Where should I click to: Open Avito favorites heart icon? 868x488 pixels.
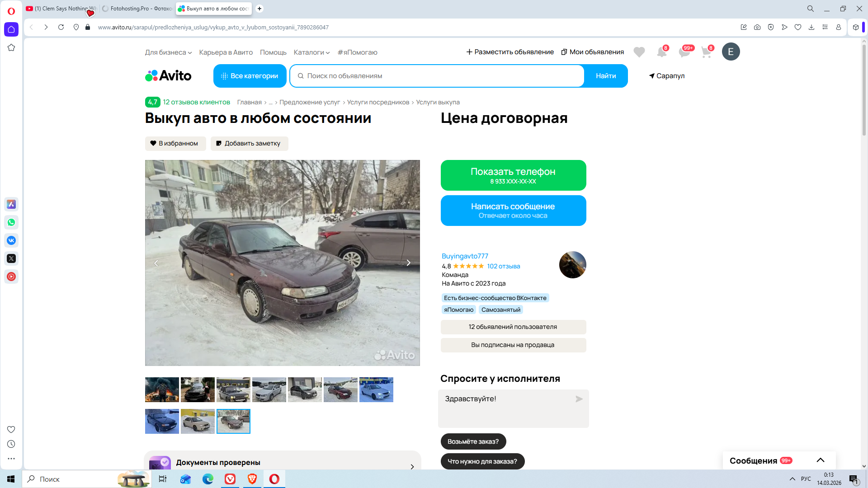[639, 52]
